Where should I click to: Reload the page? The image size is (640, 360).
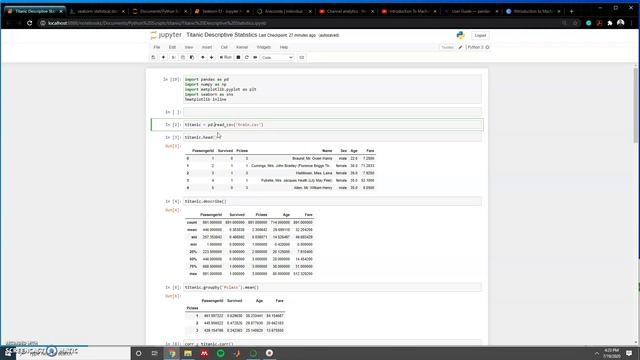[29, 23]
